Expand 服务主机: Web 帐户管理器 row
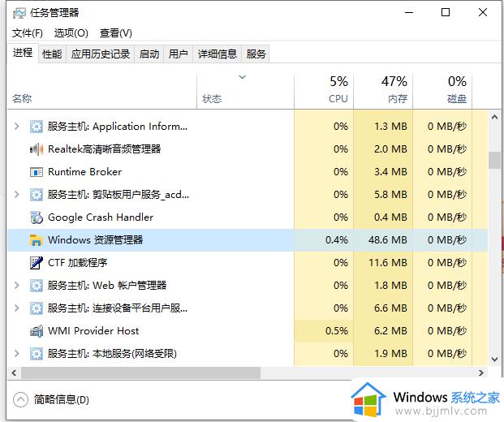This screenshot has width=504, height=422. pos(17,286)
